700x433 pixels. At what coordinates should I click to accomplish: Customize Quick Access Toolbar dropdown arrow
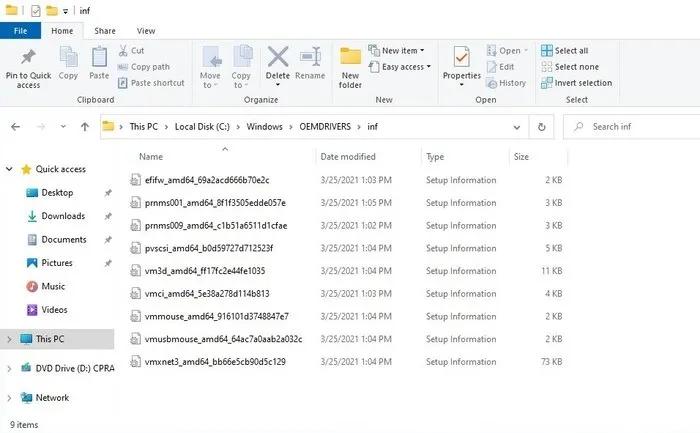(x=65, y=11)
